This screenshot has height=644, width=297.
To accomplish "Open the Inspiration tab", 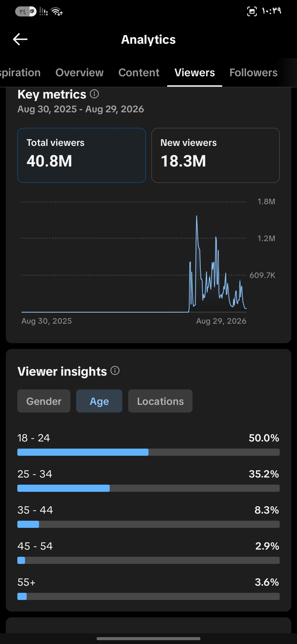I will [x=20, y=73].
